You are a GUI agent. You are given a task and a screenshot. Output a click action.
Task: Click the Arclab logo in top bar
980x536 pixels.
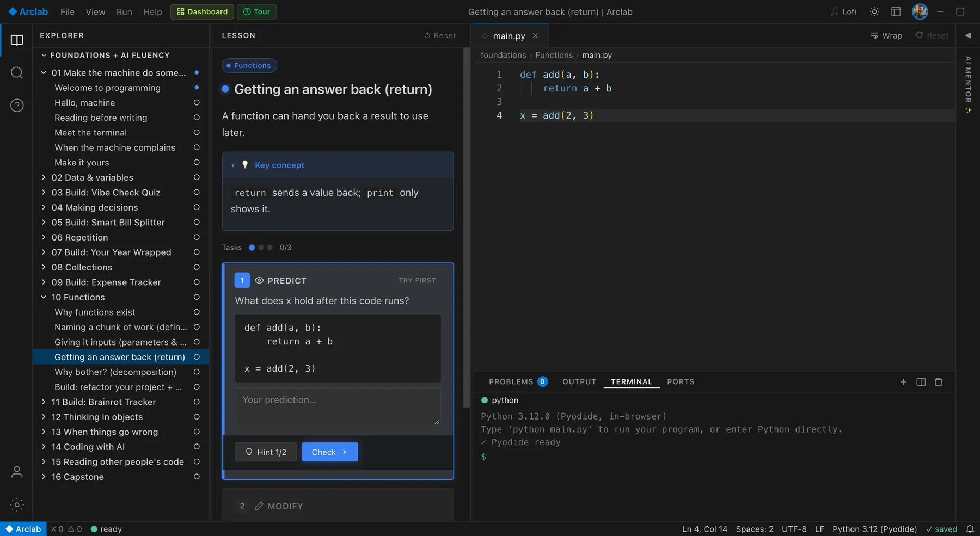pos(28,11)
